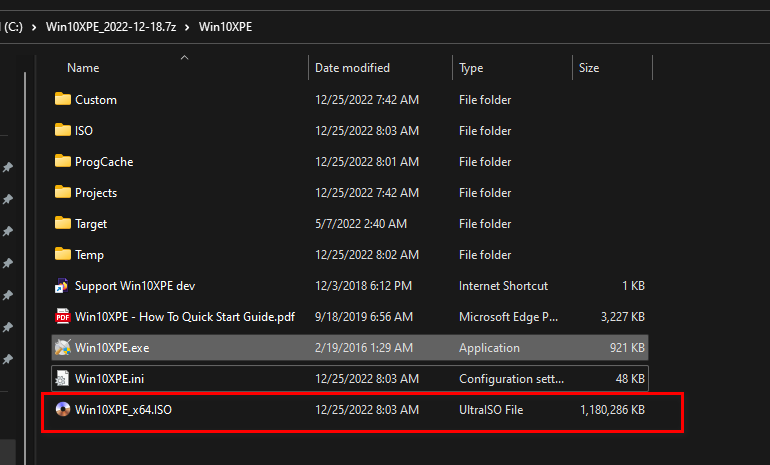Sort files by Type column header
Image resolution: width=770 pixels, height=465 pixels.
pyautogui.click(x=471, y=68)
